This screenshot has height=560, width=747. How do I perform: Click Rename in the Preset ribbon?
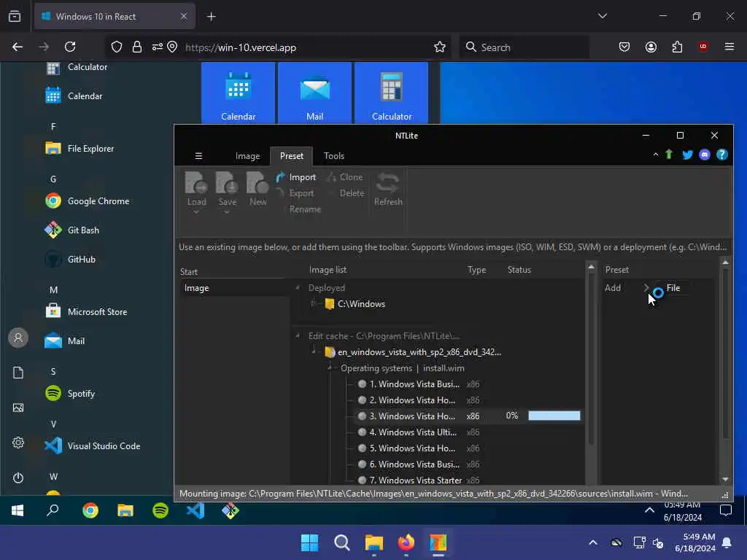click(305, 209)
